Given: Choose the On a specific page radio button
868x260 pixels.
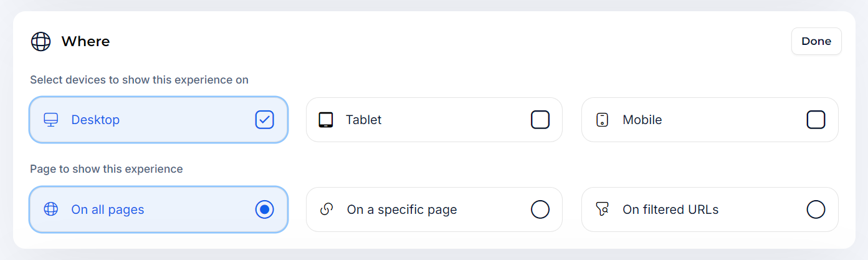Looking at the screenshot, I should (x=540, y=209).
